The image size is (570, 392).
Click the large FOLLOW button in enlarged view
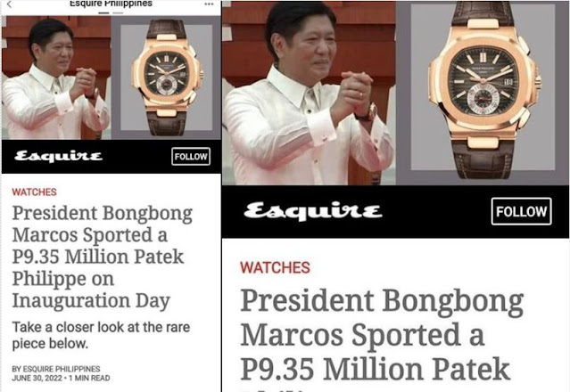[521, 211]
